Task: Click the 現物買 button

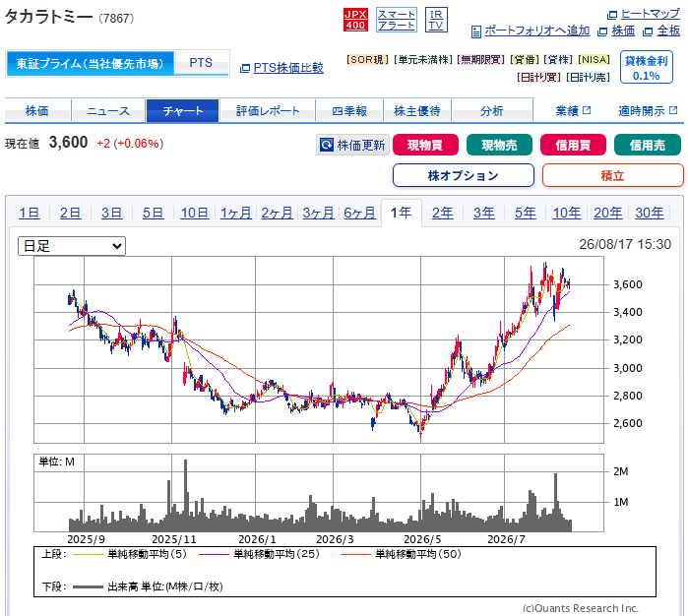Action: pyautogui.click(x=425, y=145)
